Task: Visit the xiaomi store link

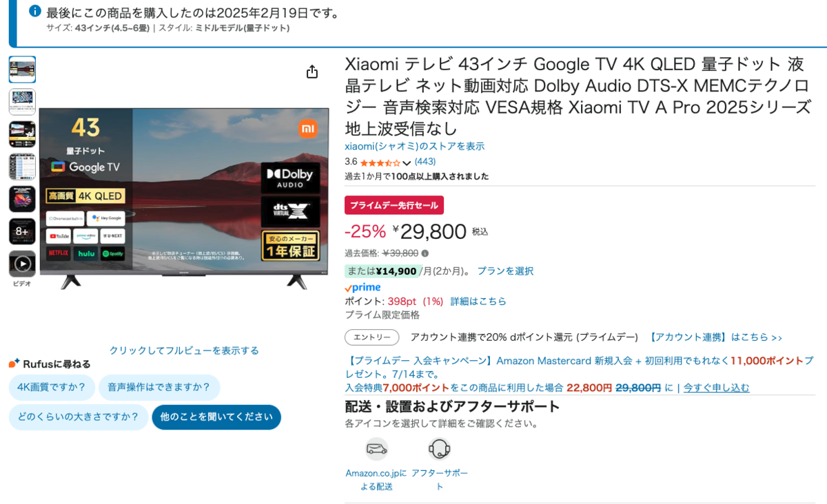Action: 414,147
